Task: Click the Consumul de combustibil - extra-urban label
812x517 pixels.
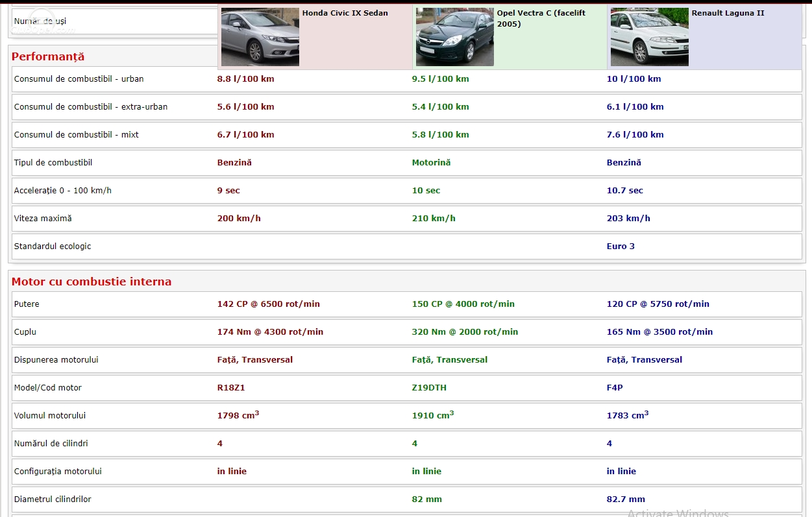Action: [x=91, y=107]
